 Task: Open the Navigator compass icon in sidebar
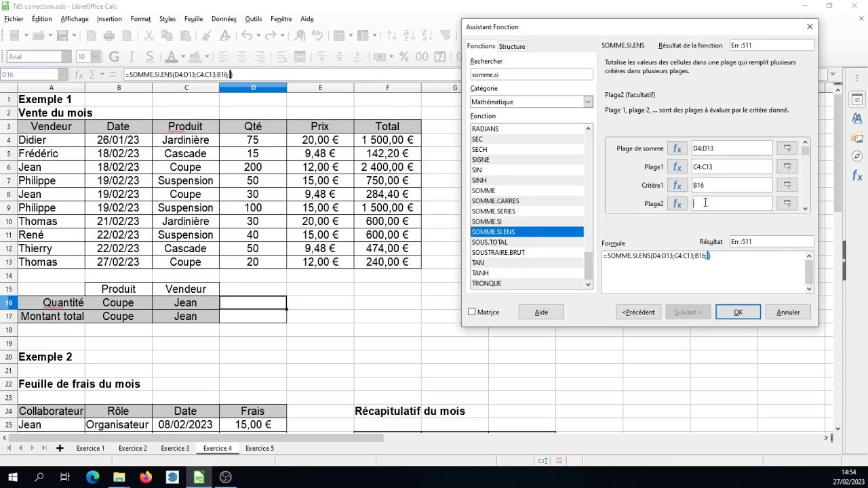(857, 157)
